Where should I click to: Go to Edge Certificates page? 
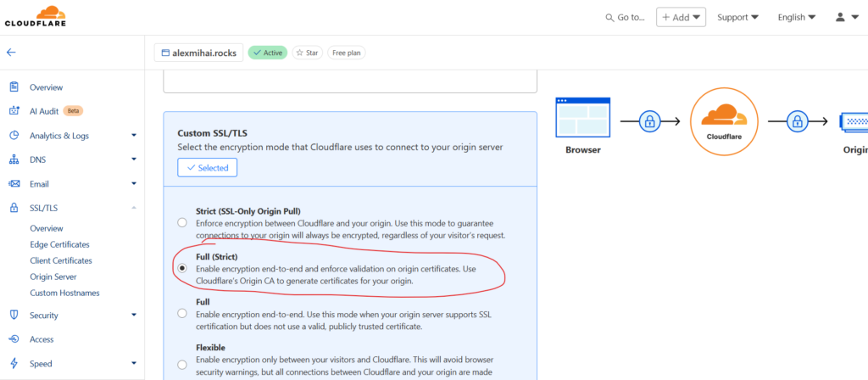pos(60,244)
